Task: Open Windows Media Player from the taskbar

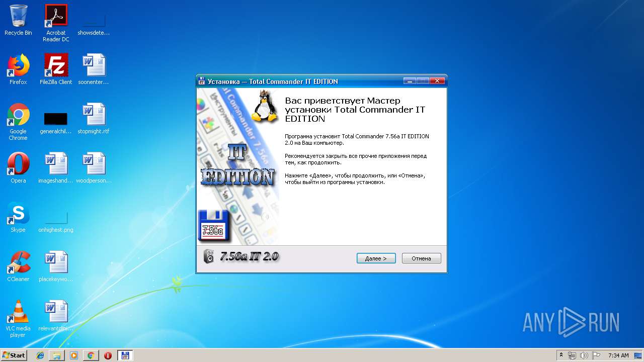Action: pos(74,355)
